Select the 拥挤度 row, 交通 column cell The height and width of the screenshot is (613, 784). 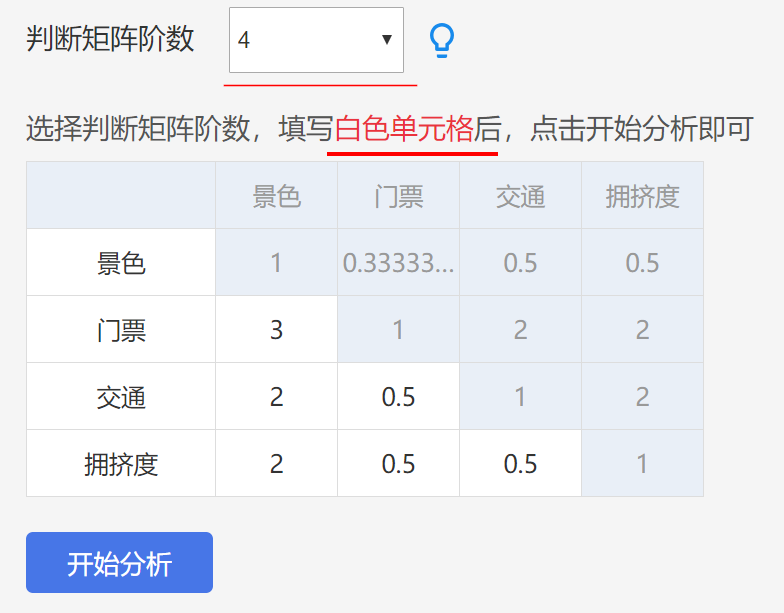coord(520,464)
